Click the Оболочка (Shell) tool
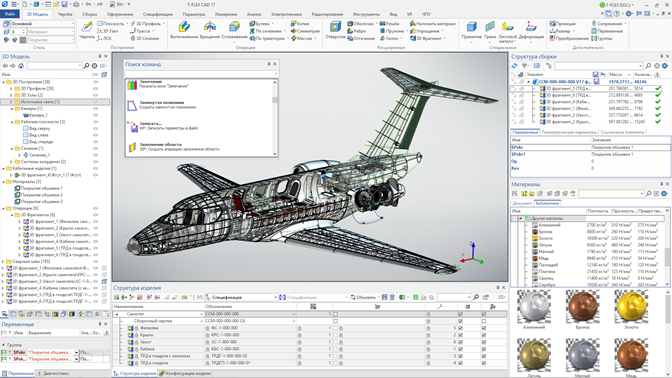 tap(360, 24)
